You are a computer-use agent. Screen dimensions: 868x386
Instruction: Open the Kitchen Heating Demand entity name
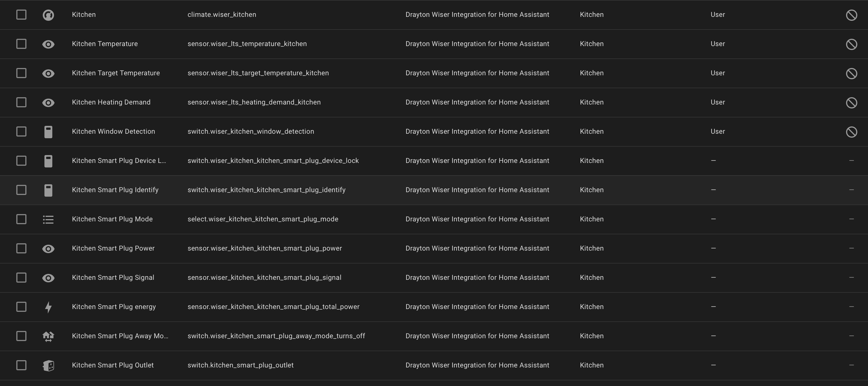111,102
